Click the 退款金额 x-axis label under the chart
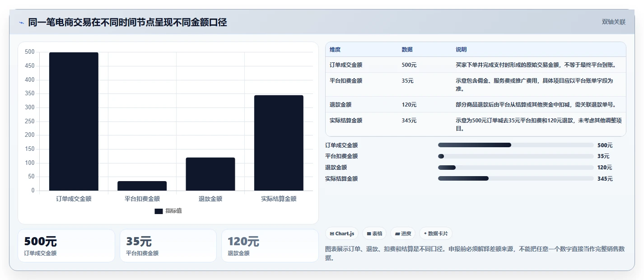Viewport: 644px width, 280px height. click(x=210, y=199)
